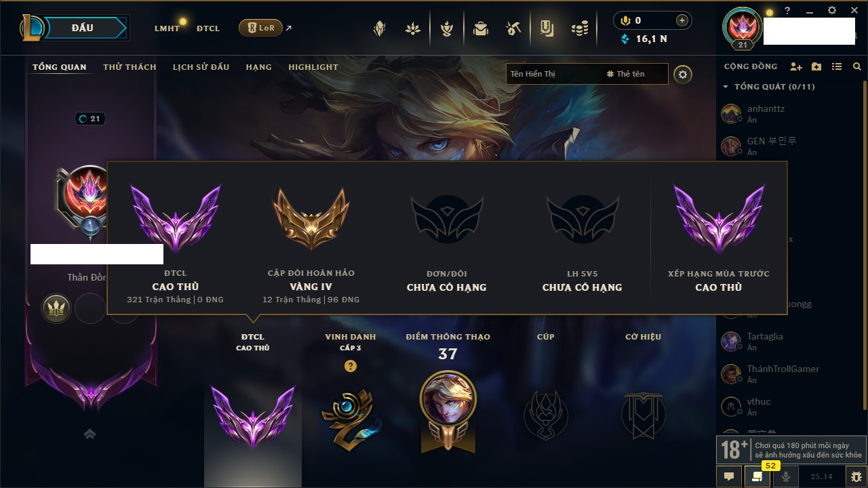Screen dimensions: 868x488
Task: Click the plus button to add RP
Action: click(x=682, y=20)
